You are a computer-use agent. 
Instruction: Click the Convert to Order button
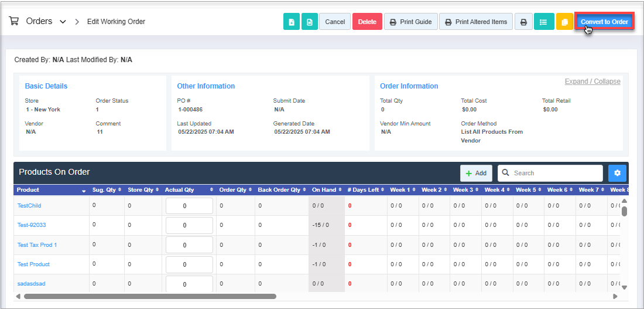(604, 22)
